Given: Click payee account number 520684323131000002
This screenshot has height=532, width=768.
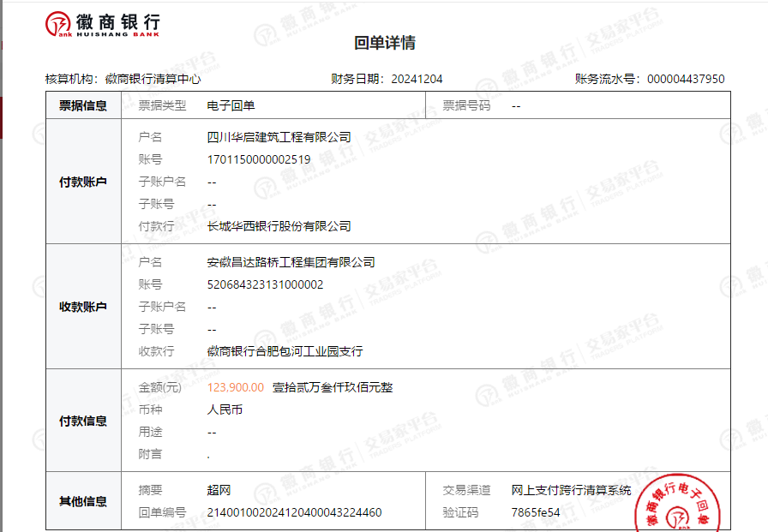Looking at the screenshot, I should point(265,284).
